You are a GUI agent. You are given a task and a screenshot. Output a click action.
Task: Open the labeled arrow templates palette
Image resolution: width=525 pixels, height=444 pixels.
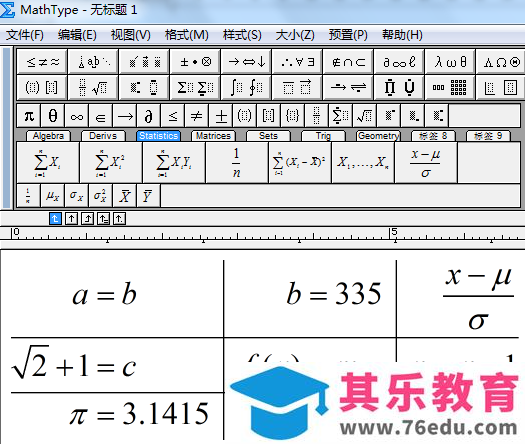(x=348, y=87)
